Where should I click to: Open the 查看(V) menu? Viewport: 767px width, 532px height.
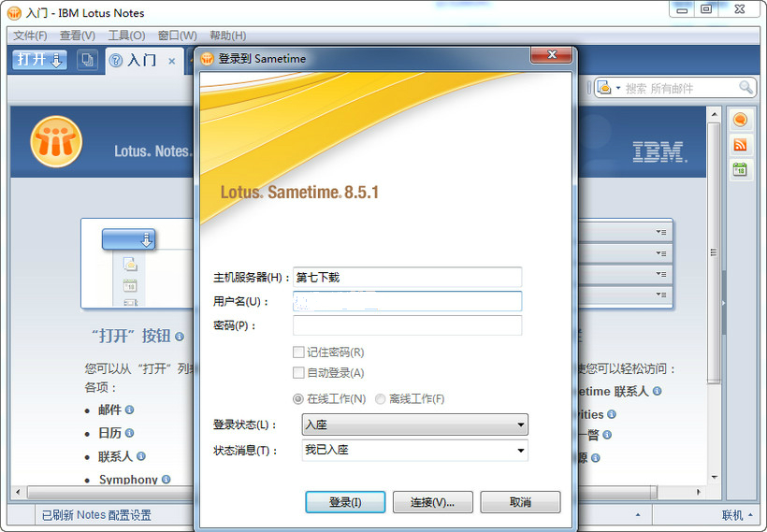[78, 36]
